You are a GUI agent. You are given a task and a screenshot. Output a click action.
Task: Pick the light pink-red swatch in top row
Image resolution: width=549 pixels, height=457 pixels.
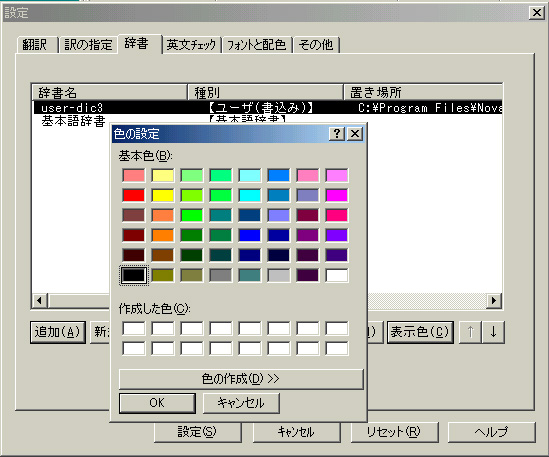[x=134, y=175]
